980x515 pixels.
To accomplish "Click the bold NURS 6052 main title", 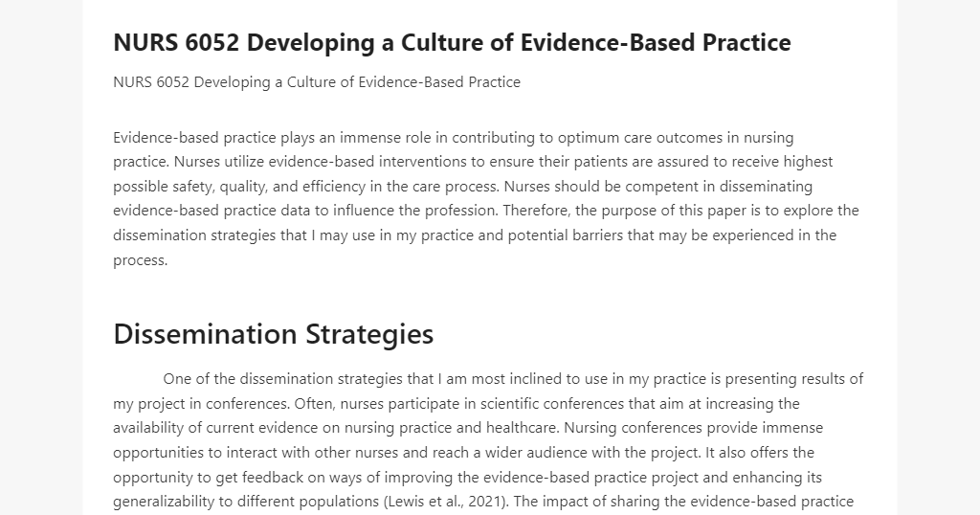I will point(452,42).
